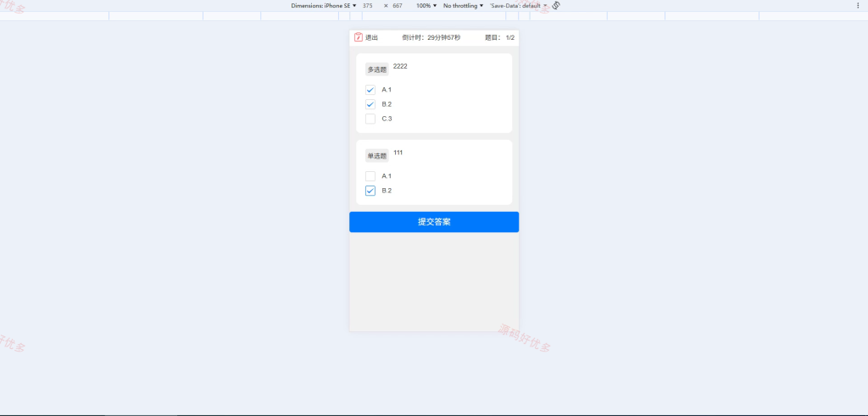
Task: Open the DevTools three-dot more options menu
Action: [x=858, y=5]
